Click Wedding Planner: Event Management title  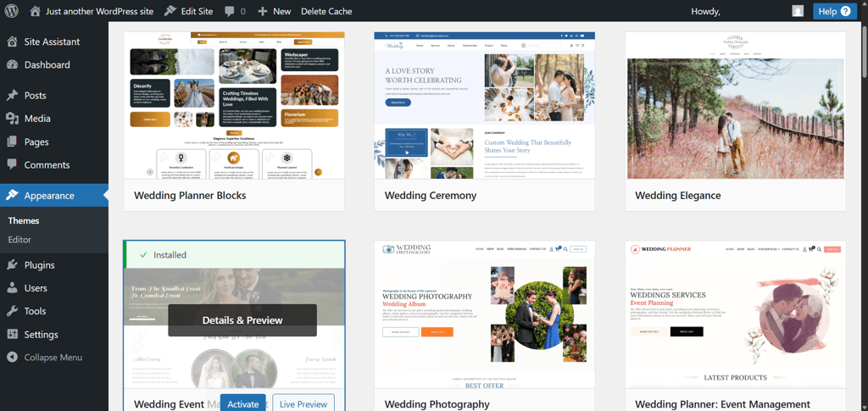pyautogui.click(x=723, y=404)
